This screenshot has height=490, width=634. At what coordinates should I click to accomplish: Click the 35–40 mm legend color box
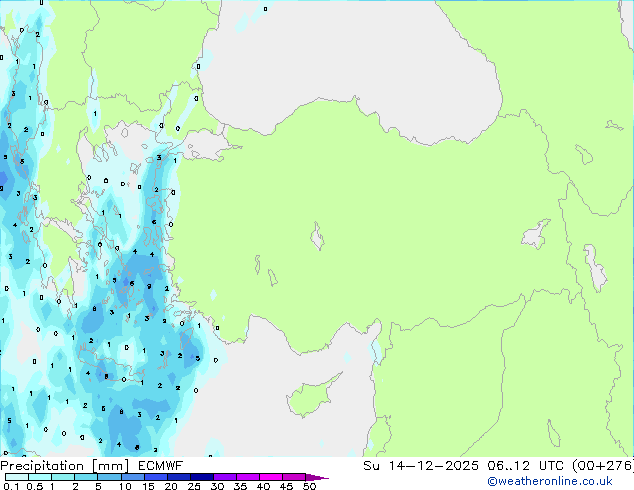[247, 477]
